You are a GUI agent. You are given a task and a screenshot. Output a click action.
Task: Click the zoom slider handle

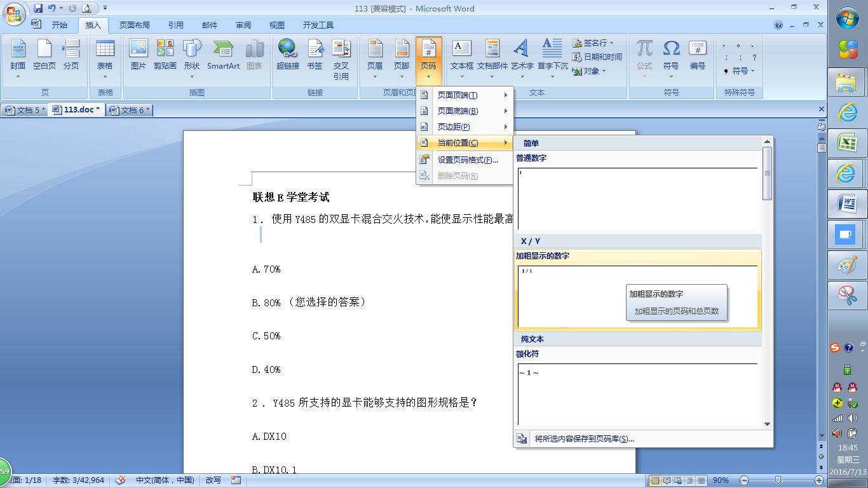click(778, 480)
